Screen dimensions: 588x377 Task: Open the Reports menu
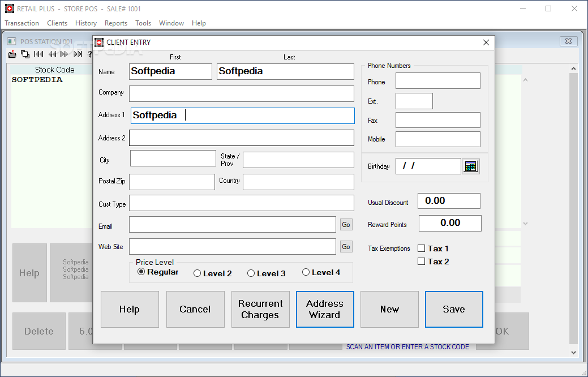(x=116, y=23)
